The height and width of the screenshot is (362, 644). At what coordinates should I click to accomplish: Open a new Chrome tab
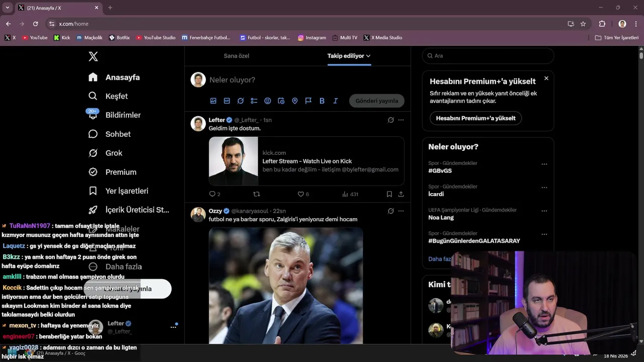pos(110,8)
